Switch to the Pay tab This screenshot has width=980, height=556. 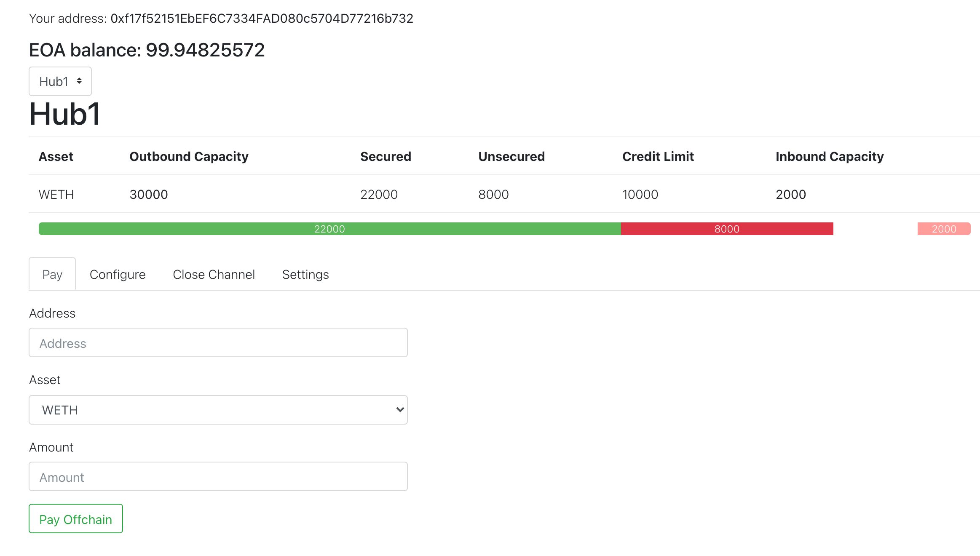pyautogui.click(x=52, y=274)
